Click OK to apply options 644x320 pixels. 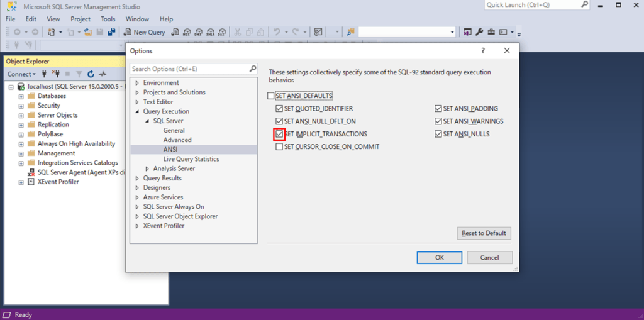tap(440, 258)
